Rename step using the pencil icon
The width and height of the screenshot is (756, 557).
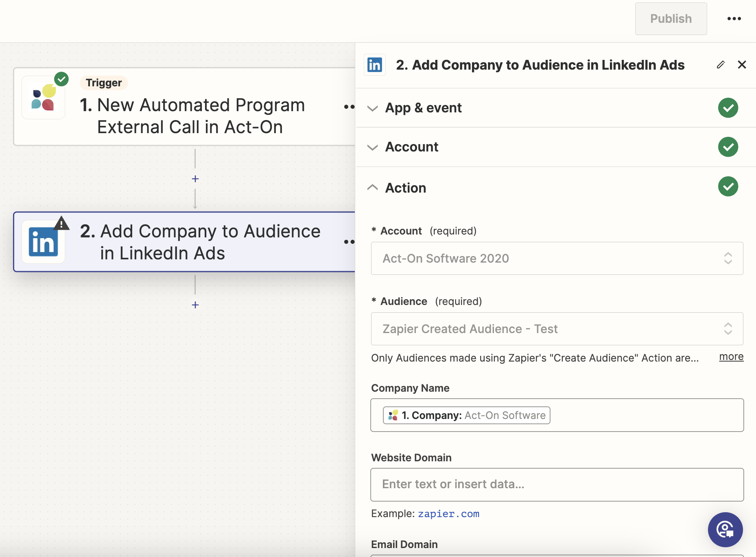721,65
